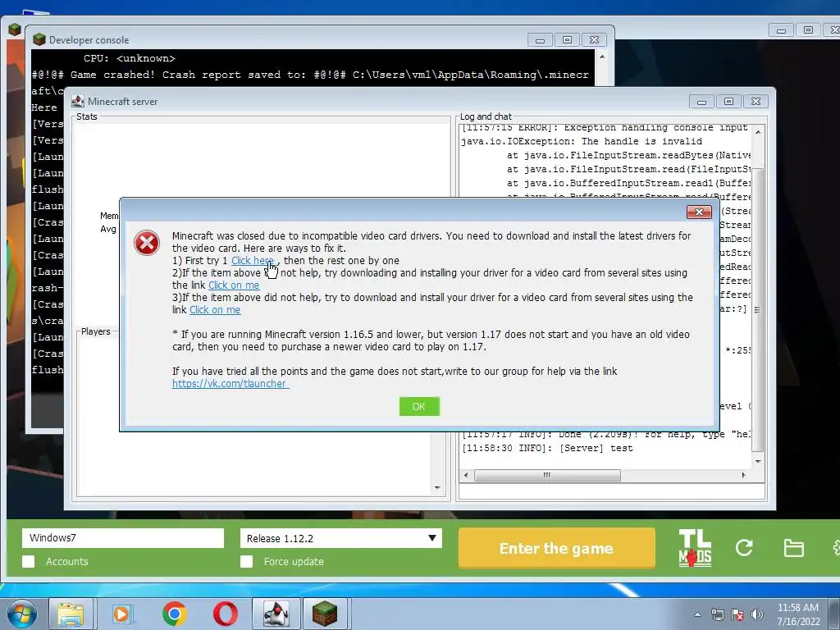The height and width of the screenshot is (630, 840).
Task: Click 'Click on me' link in step 2
Action: (x=234, y=285)
